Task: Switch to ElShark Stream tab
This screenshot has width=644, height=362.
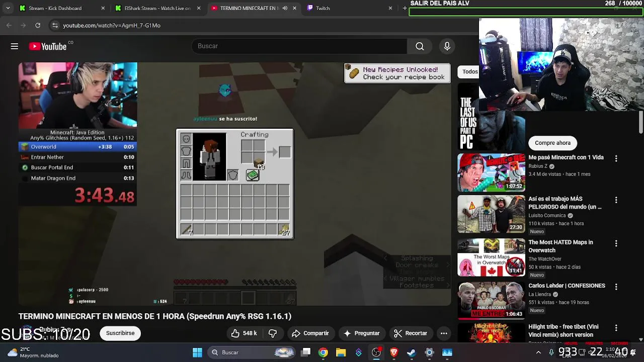Action: (158, 8)
